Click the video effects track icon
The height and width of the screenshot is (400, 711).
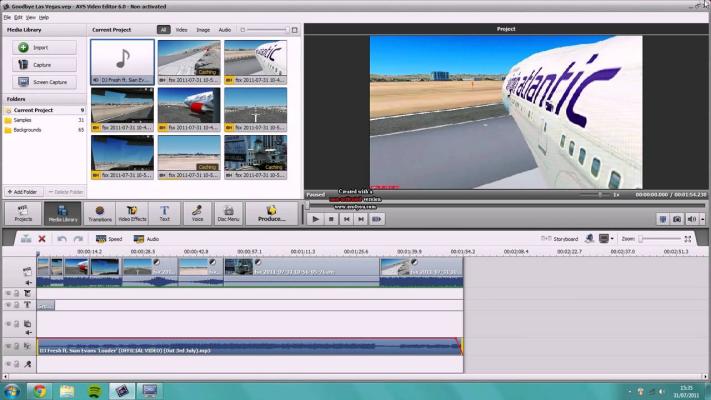pyautogui.click(x=28, y=293)
